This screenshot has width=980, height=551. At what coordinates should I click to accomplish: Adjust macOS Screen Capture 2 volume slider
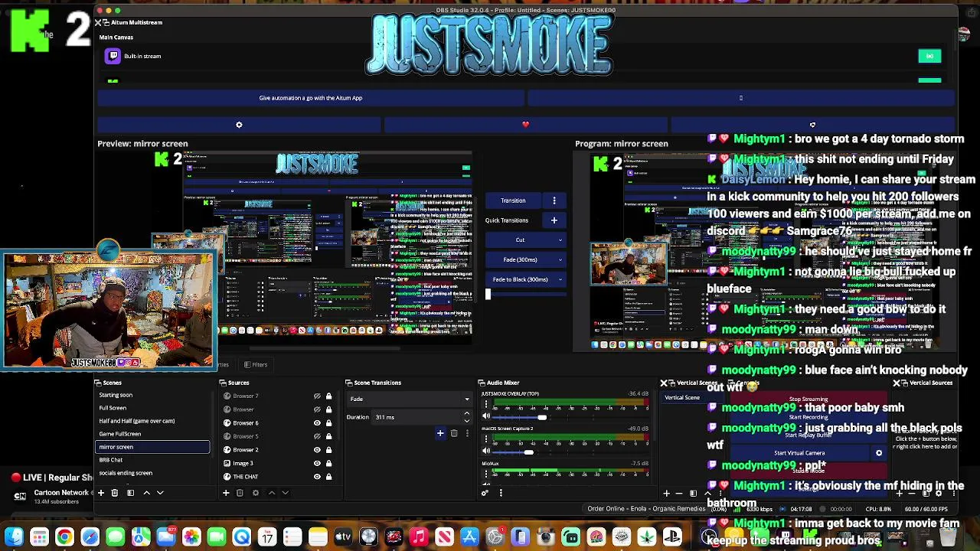coord(528,452)
